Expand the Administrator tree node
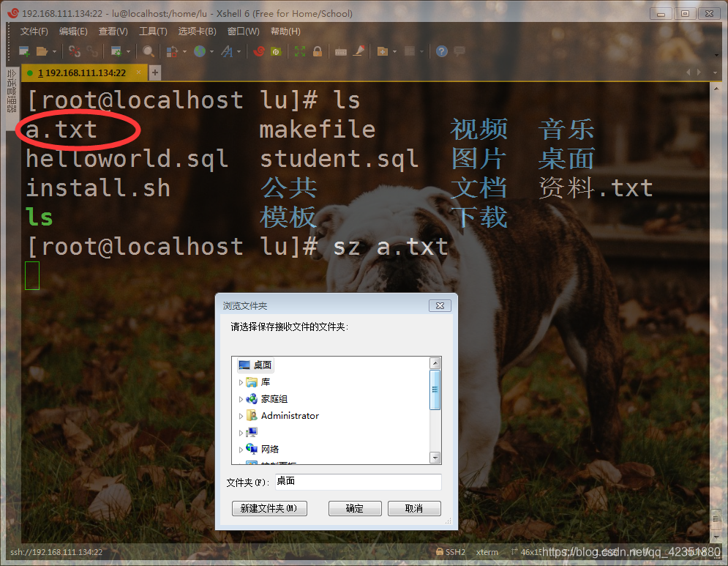 click(241, 416)
